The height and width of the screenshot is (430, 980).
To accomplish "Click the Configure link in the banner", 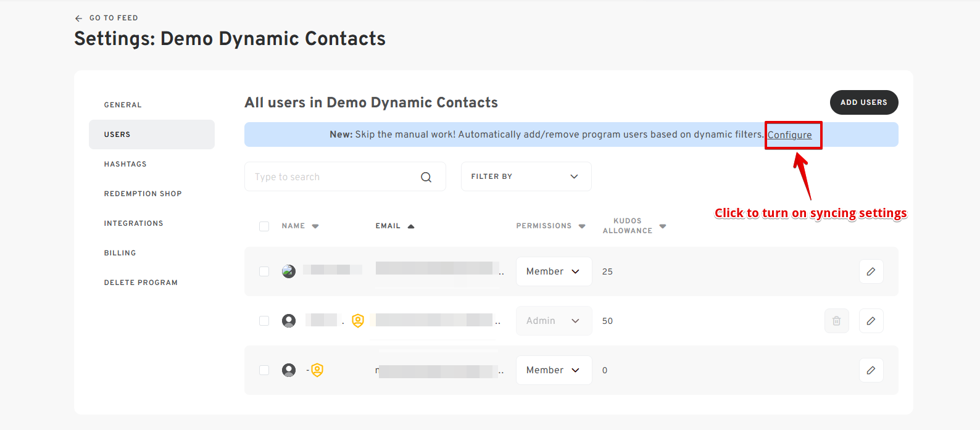I will [789, 135].
